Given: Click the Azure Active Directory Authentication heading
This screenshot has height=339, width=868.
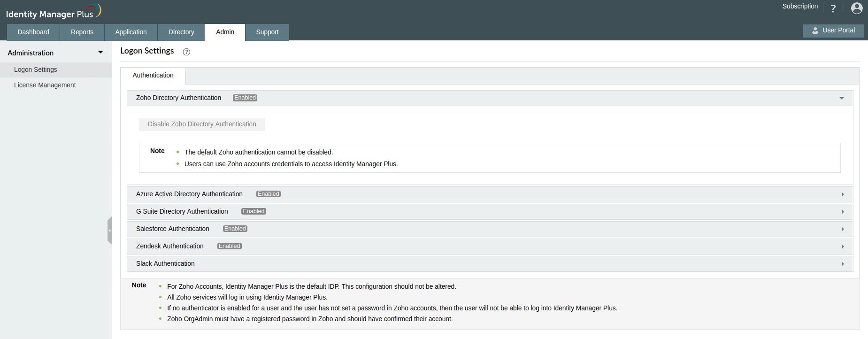Looking at the screenshot, I should click(189, 194).
